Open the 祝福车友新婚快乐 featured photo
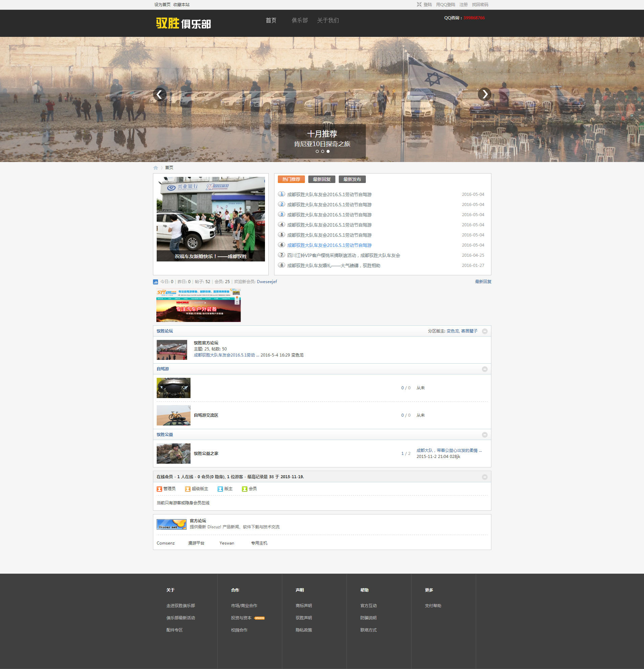Screen dimensions: 644x669 (x=211, y=219)
